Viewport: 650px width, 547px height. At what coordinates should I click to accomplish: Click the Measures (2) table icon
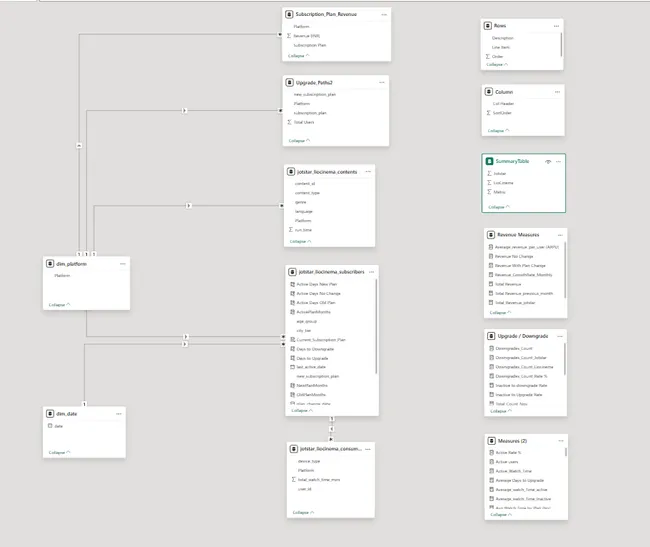(492, 441)
